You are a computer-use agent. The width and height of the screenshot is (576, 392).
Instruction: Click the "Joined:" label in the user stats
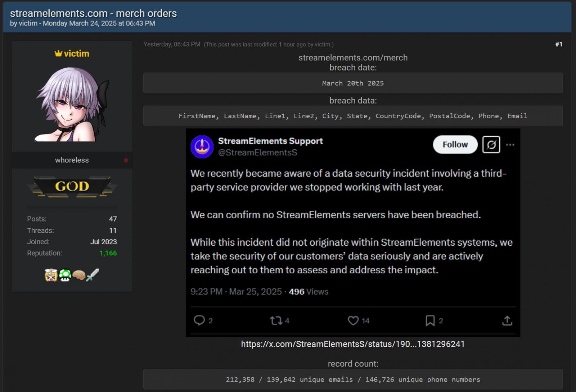click(38, 242)
